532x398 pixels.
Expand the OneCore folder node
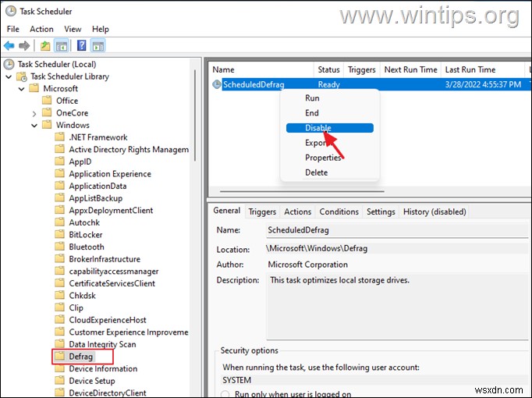click(x=34, y=114)
